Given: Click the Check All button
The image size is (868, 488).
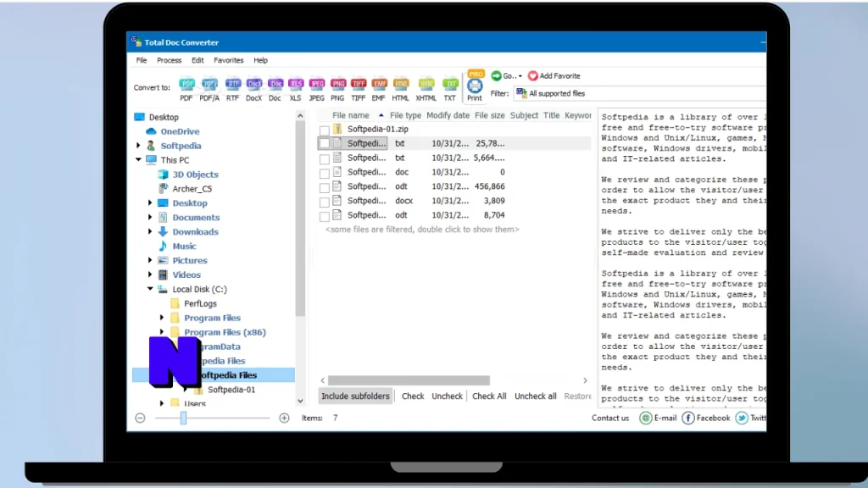Looking at the screenshot, I should tap(489, 396).
